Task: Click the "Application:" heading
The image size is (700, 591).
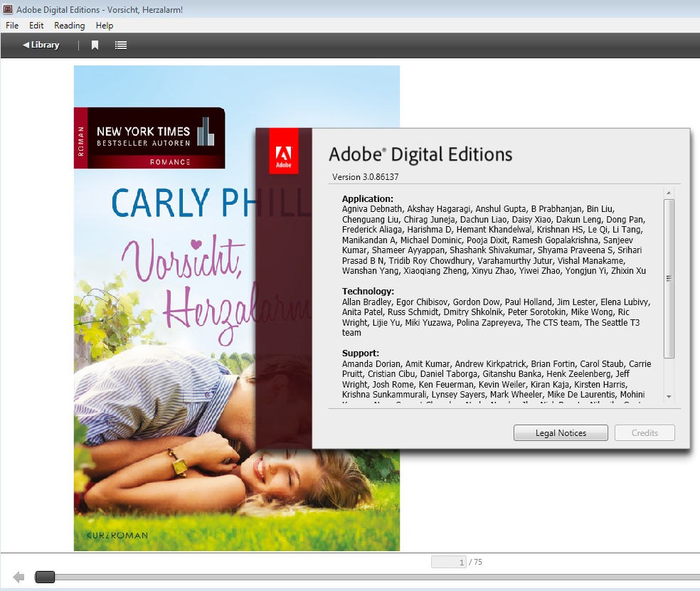Action: (x=367, y=198)
